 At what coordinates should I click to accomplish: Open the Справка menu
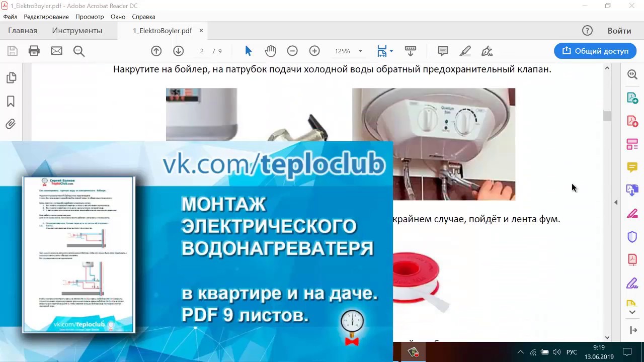143,17
